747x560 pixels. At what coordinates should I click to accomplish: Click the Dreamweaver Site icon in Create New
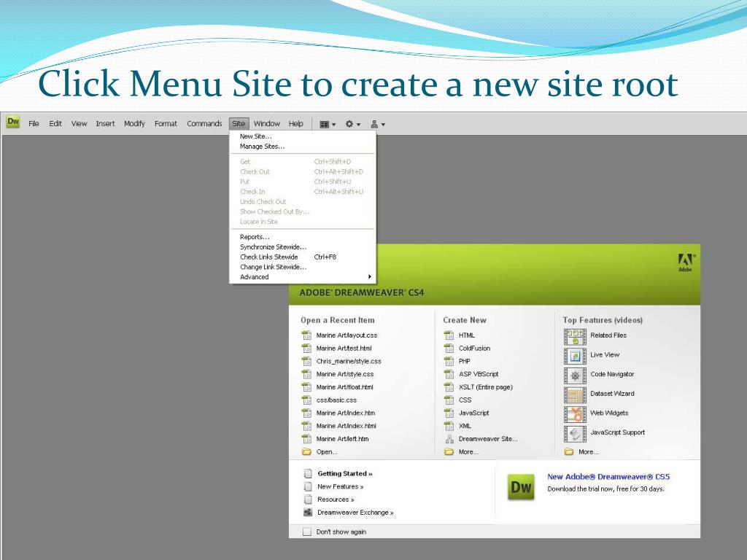[449, 439]
